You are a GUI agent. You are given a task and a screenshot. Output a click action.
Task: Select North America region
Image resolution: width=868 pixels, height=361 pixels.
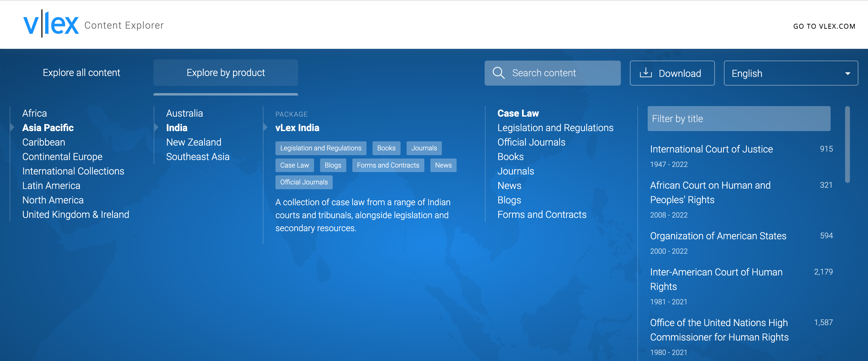(53, 200)
